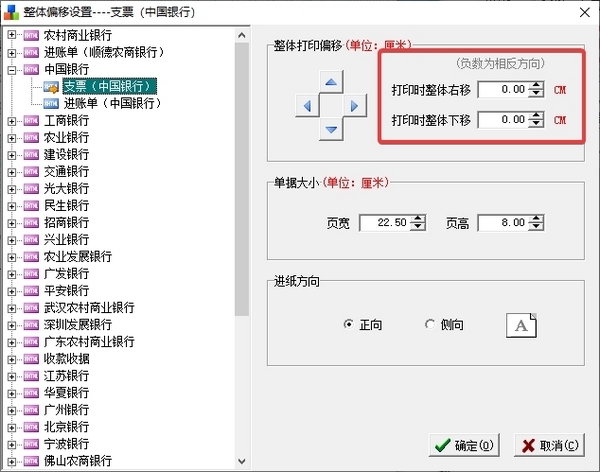This screenshot has height=472, width=600.
Task: Click the down arrow offset button
Action: [x=331, y=129]
